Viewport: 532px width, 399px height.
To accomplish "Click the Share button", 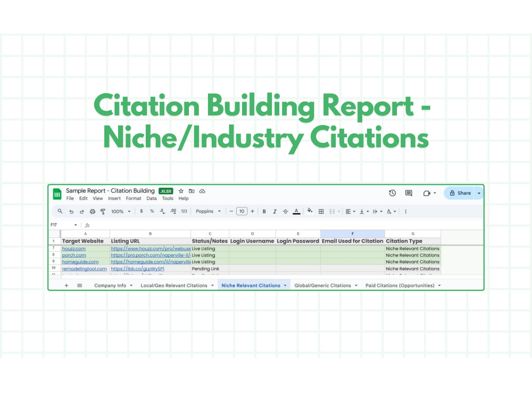I will pos(460,193).
